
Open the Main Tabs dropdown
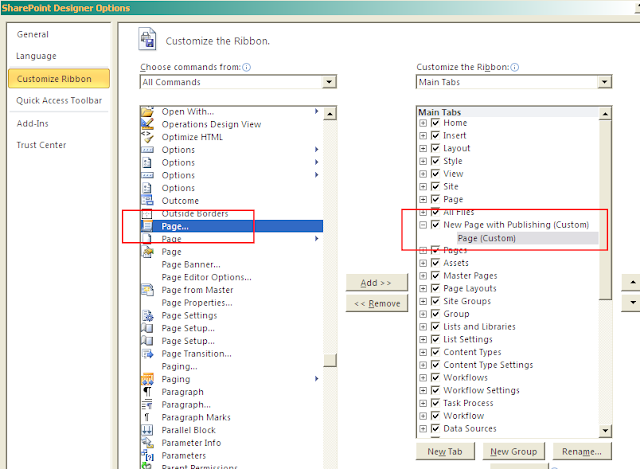point(604,82)
